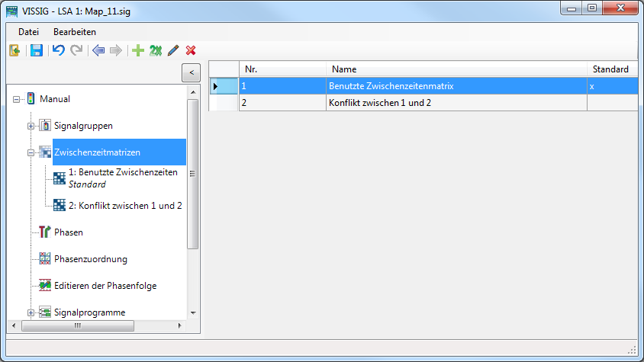This screenshot has height=362, width=644.
Task: Click the blue Undo arrow
Action: [x=58, y=50]
